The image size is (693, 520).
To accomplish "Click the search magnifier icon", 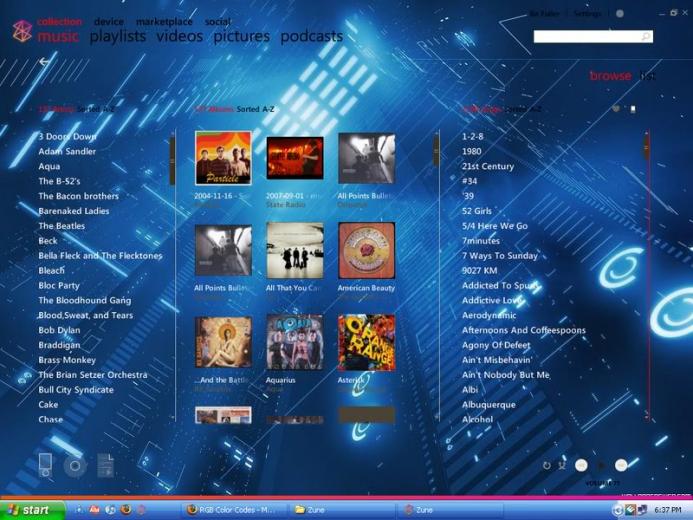I will click(x=646, y=36).
